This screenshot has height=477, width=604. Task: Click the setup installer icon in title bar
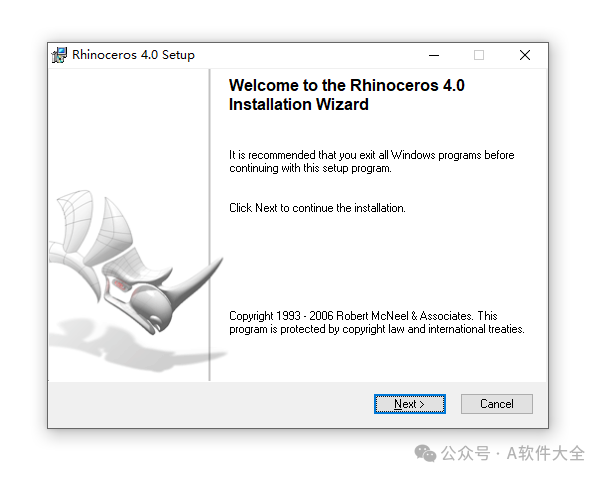click(59, 55)
